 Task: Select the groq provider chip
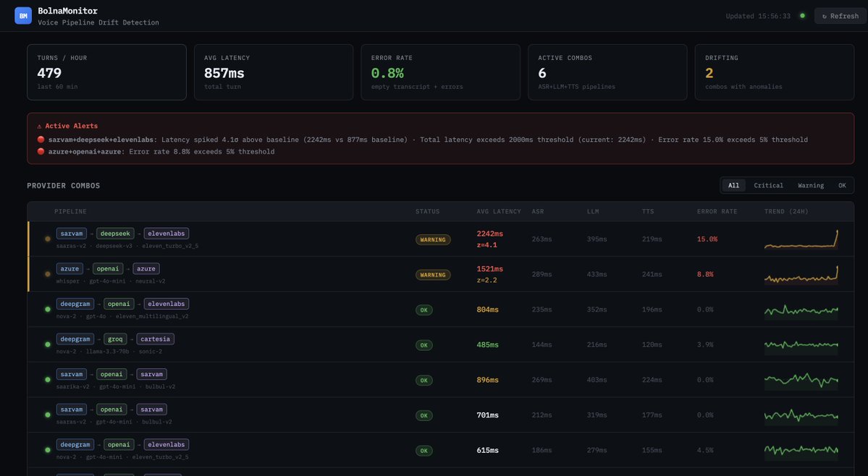tap(115, 339)
